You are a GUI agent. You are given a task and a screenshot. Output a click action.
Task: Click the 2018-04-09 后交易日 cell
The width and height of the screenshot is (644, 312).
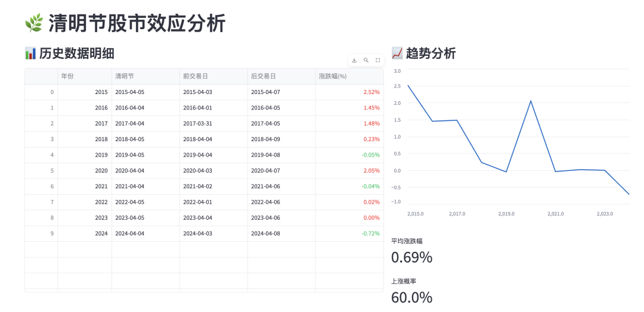pyautogui.click(x=281, y=139)
